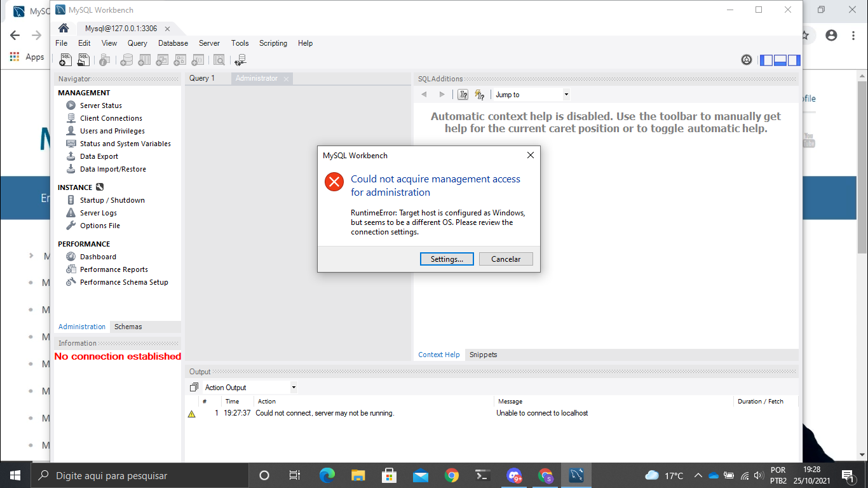This screenshot has width=868, height=488.
Task: Create a new function toolbar icon
Action: pyautogui.click(x=198, y=60)
